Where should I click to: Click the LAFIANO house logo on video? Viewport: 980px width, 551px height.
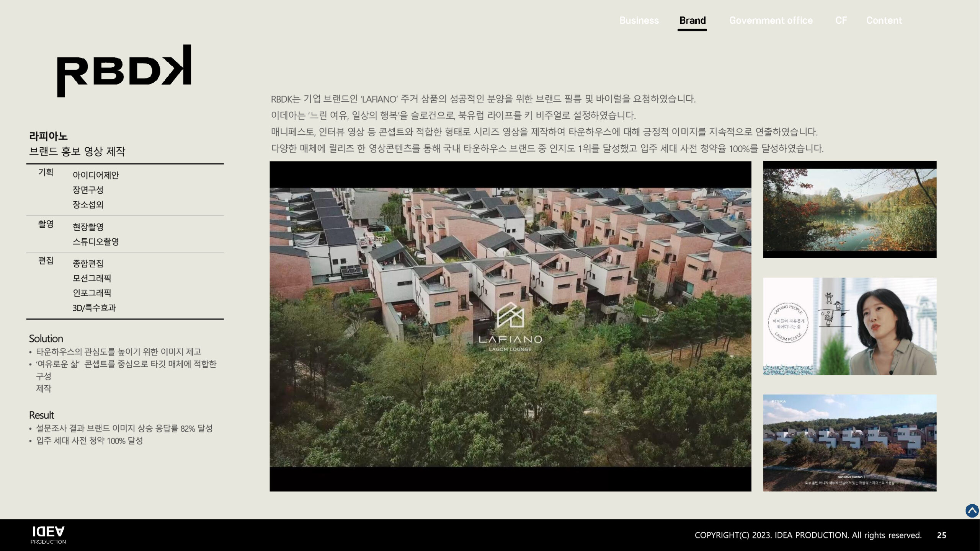pyautogui.click(x=510, y=315)
